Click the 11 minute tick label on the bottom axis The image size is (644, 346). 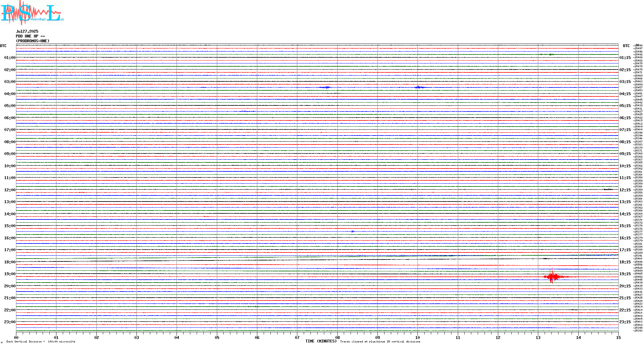click(x=458, y=337)
